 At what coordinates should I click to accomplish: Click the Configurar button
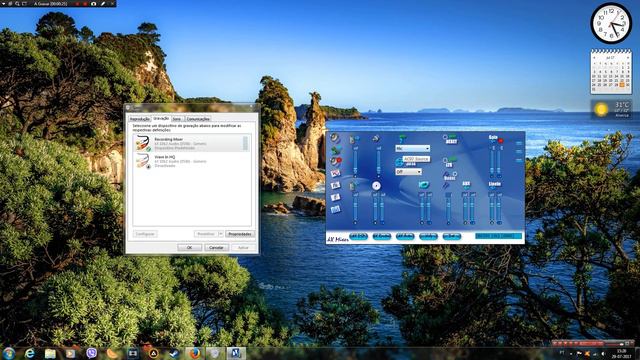coord(145,234)
